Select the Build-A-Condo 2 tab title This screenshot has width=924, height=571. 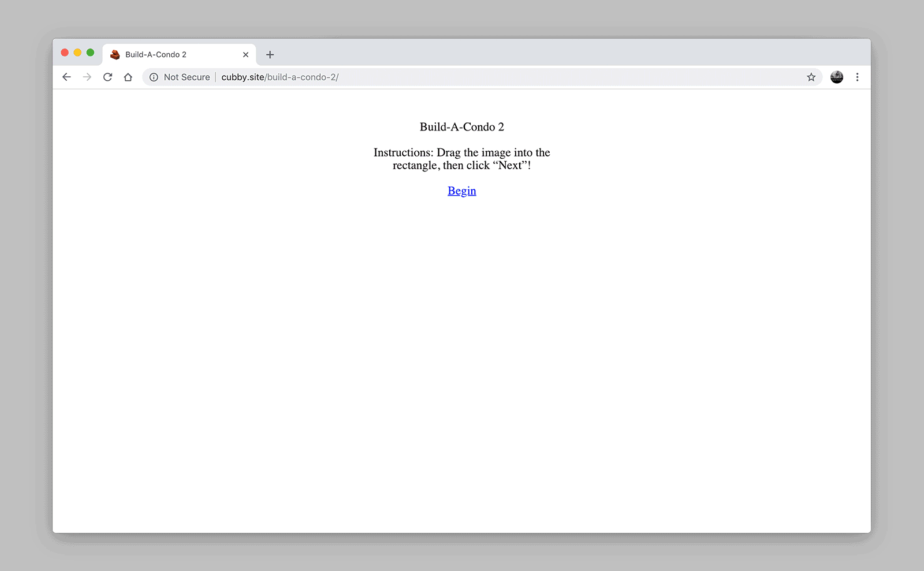click(x=156, y=55)
